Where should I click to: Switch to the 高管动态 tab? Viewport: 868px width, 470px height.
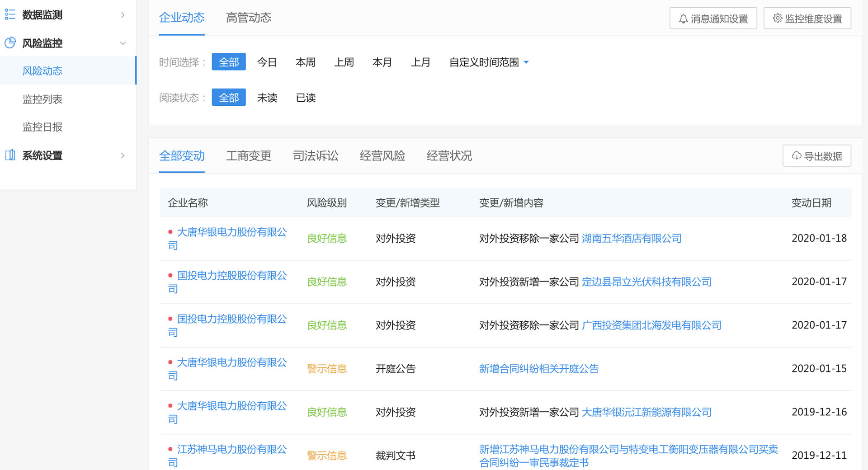click(x=248, y=18)
